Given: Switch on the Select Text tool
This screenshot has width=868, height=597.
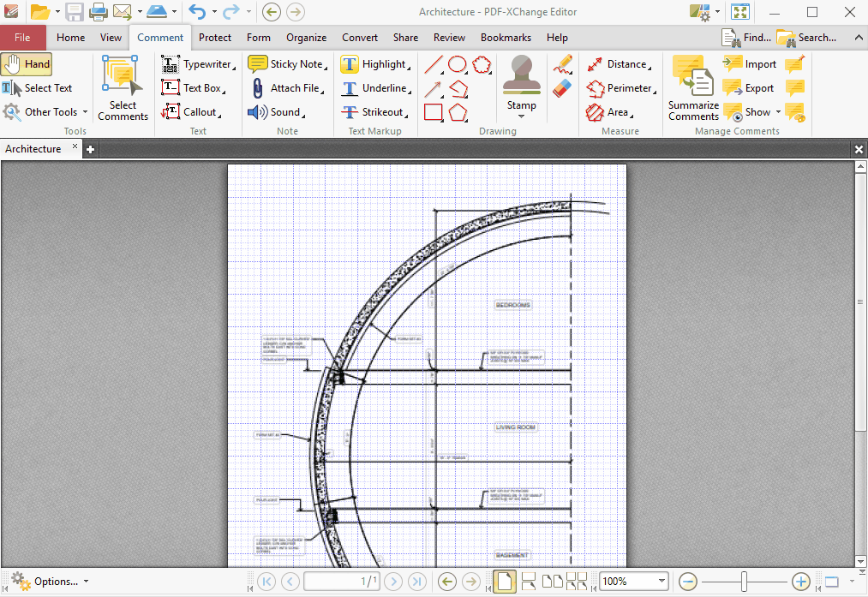Looking at the screenshot, I should (x=38, y=88).
